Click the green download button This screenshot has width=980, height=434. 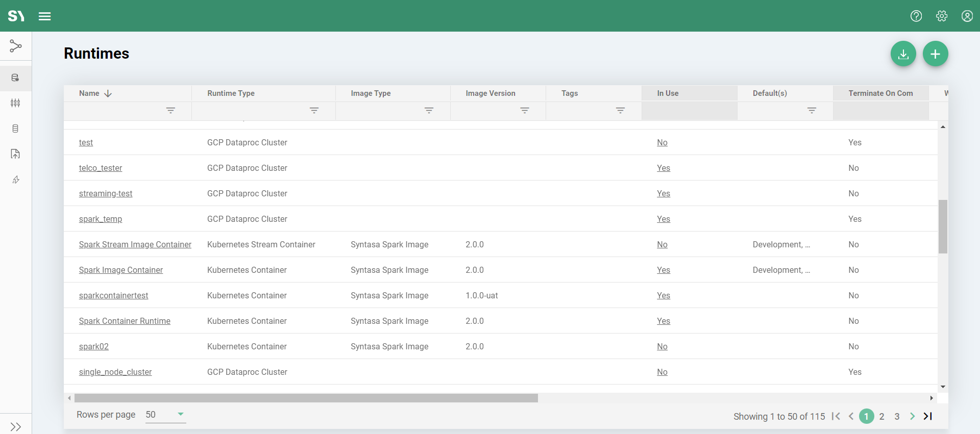coord(903,54)
